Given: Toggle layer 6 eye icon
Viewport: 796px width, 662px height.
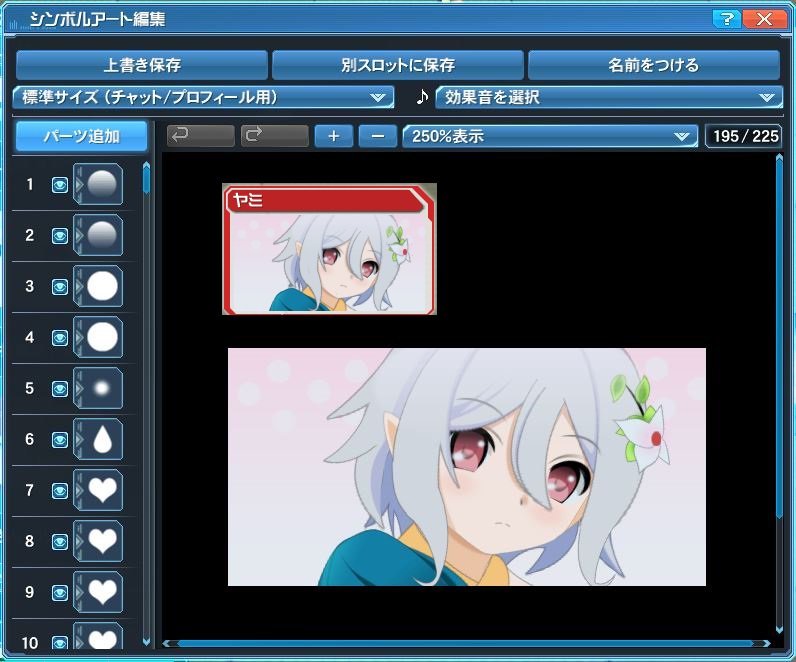Looking at the screenshot, I should tap(60, 440).
